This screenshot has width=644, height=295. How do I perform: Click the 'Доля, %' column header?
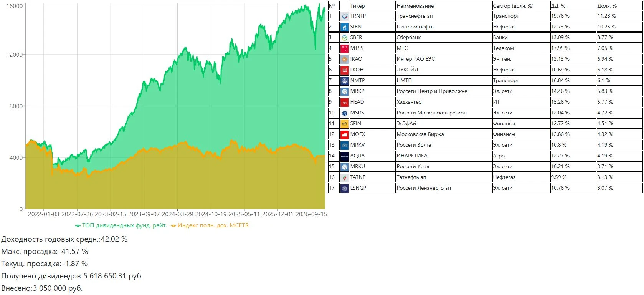pyautogui.click(x=619, y=6)
